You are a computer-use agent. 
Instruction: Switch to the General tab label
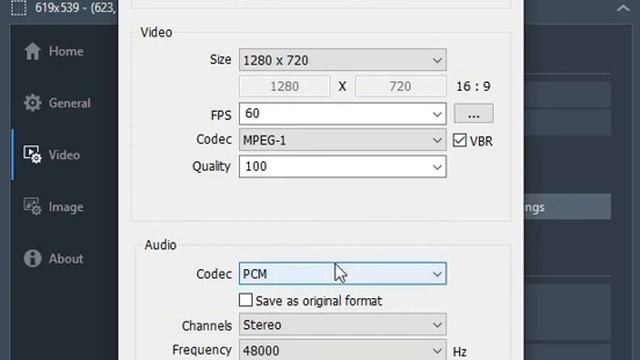point(69,103)
